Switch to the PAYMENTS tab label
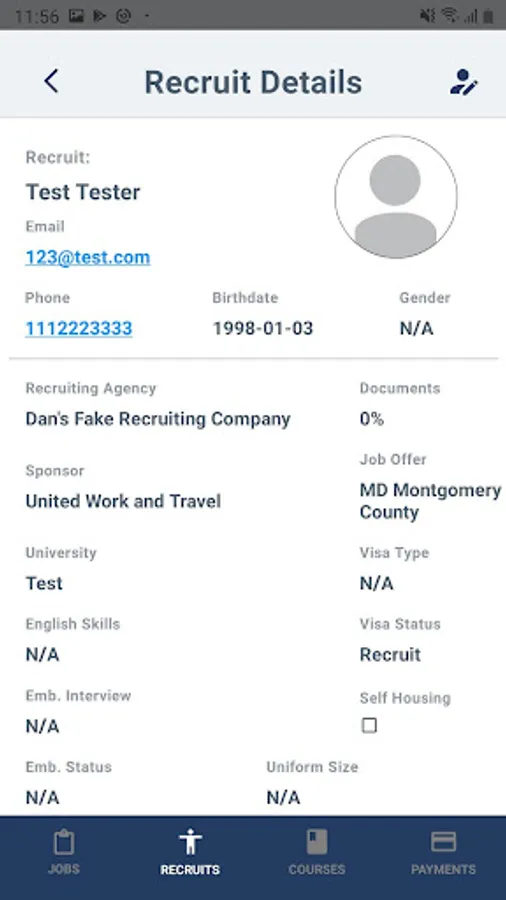This screenshot has width=506, height=900. pyautogui.click(x=443, y=869)
